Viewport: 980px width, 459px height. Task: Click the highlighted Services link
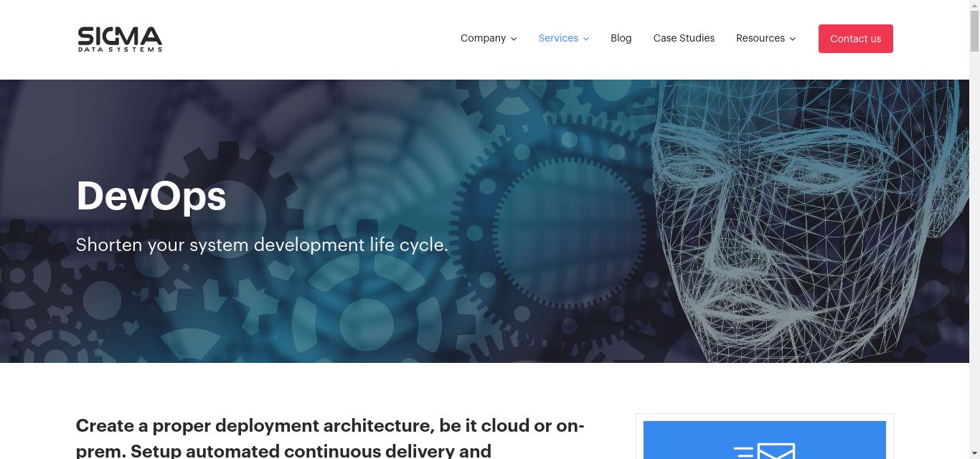tap(558, 38)
